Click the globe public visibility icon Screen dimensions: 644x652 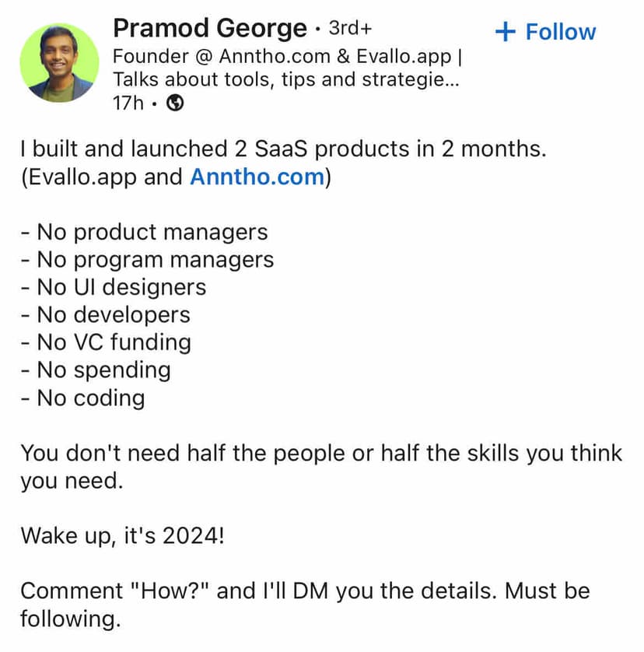175,103
